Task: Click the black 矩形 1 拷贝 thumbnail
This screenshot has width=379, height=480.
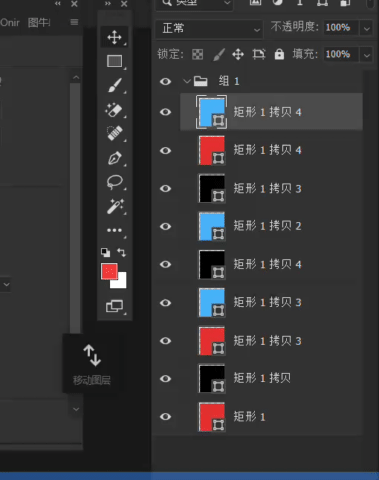Action: [212, 378]
